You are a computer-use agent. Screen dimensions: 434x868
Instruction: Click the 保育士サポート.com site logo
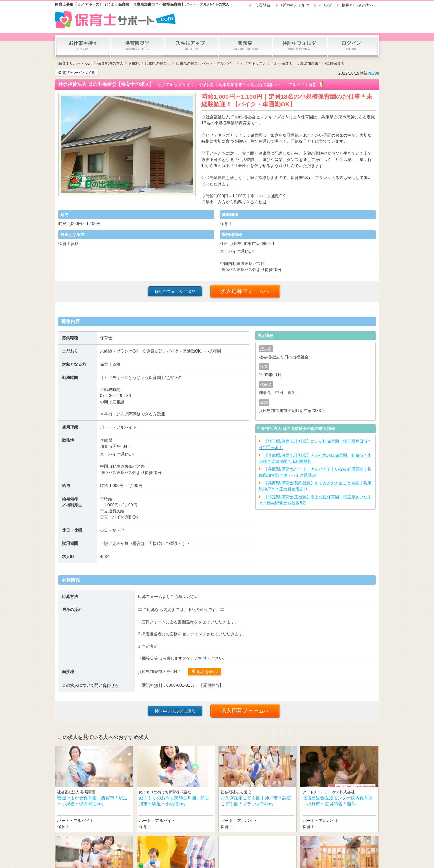point(115,20)
